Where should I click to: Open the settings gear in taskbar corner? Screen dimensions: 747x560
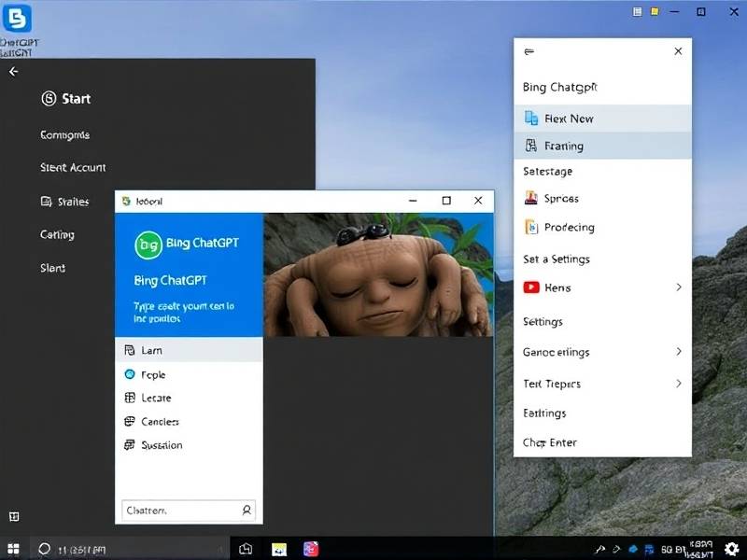pos(731,549)
